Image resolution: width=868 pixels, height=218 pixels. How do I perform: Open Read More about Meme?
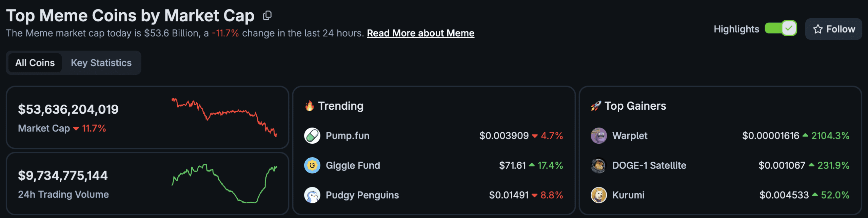tap(420, 33)
